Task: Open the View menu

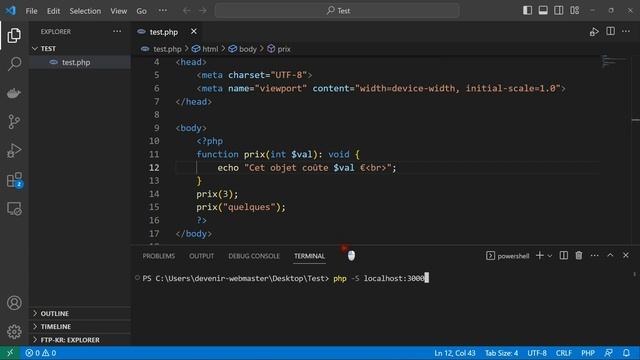Action: pyautogui.click(x=118, y=11)
